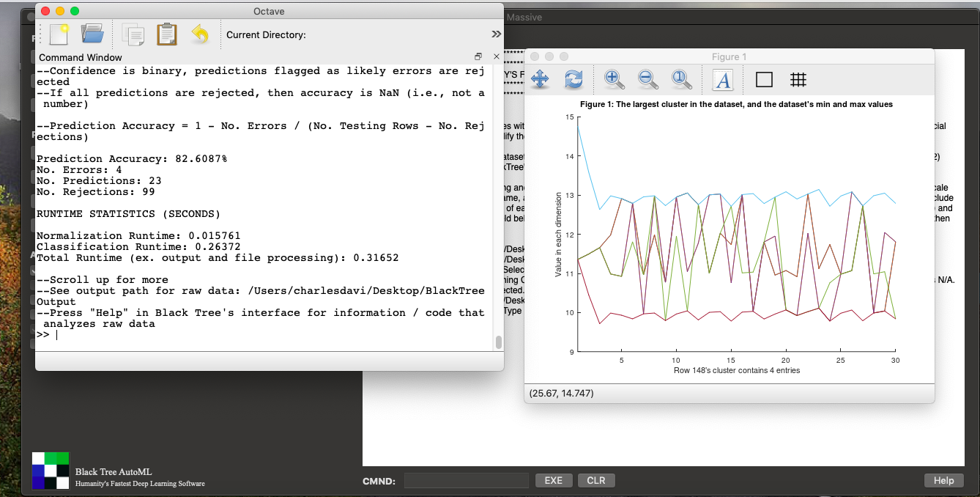Expand the Octave toolbar overflow chevron
This screenshot has width=980, height=497.
[496, 34]
